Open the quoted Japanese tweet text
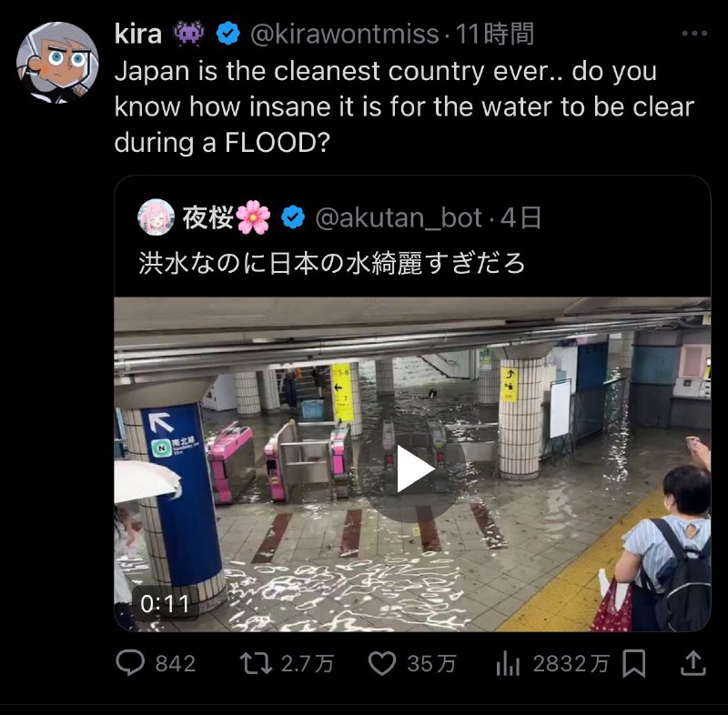Image resolution: width=728 pixels, height=715 pixels. pos(332,263)
